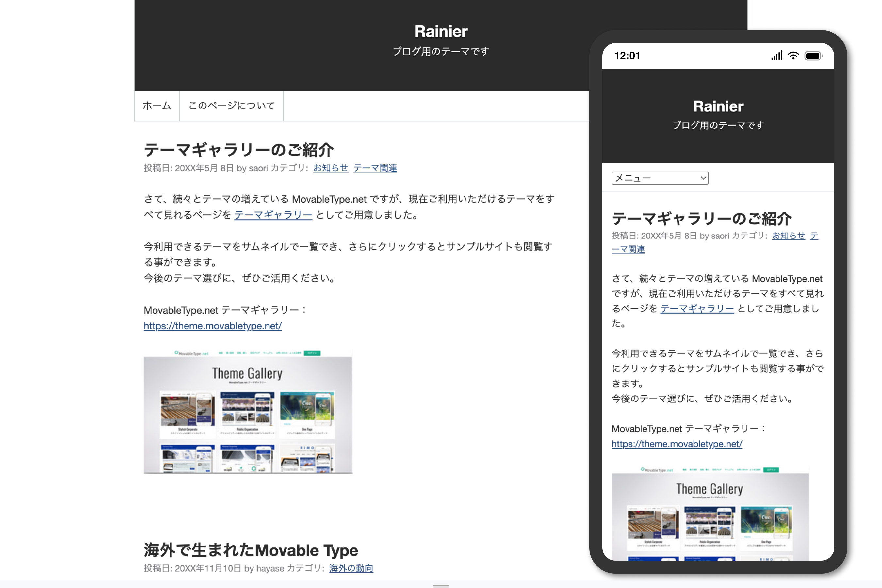Click the desktop テーマ関連 category link
Screen dimensions: 882x588
(x=375, y=168)
